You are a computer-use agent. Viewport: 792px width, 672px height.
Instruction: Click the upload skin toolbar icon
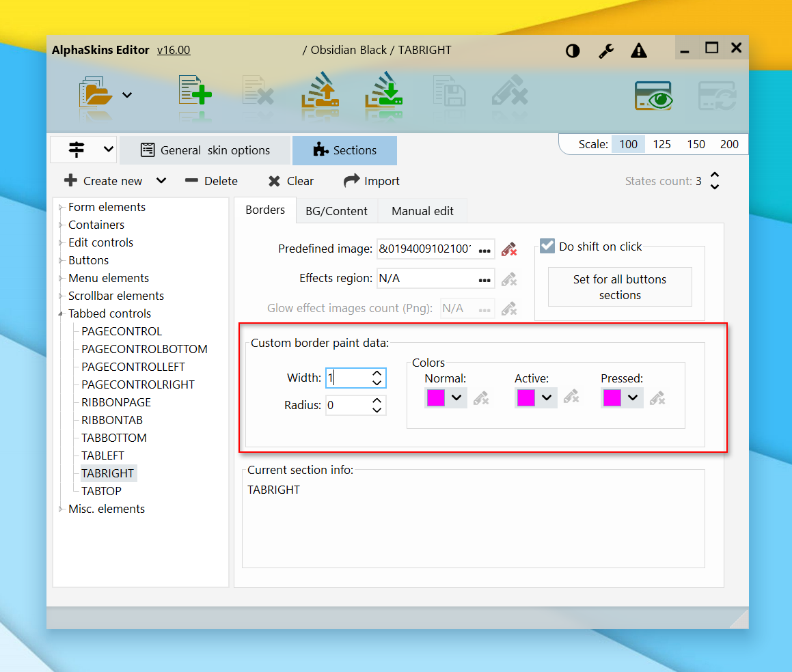320,90
